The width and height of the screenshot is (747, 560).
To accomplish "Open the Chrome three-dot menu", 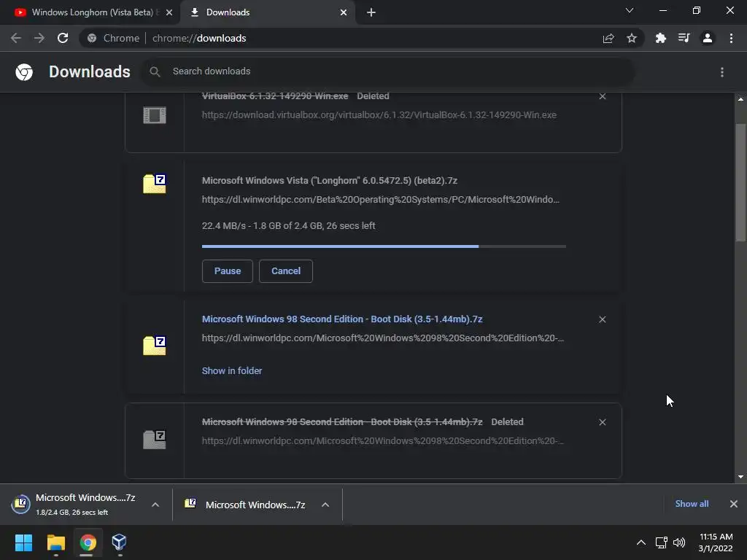I will (x=731, y=38).
